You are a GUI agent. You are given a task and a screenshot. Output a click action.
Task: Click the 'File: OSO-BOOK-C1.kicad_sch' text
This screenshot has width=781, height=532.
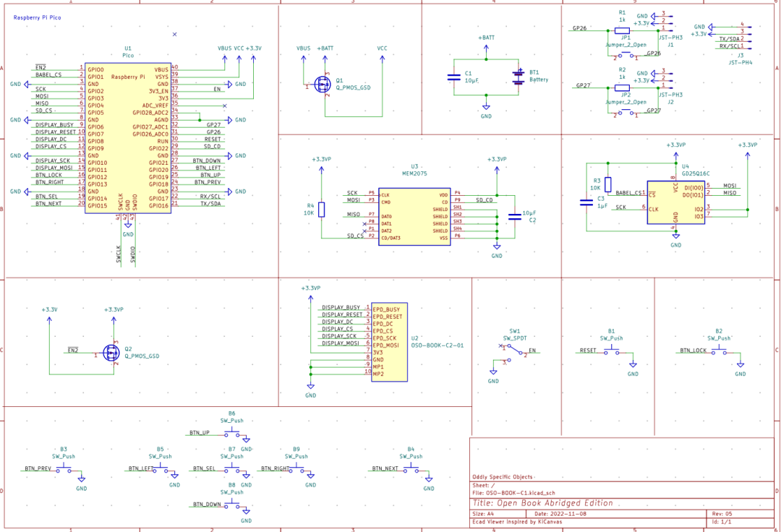click(x=513, y=493)
